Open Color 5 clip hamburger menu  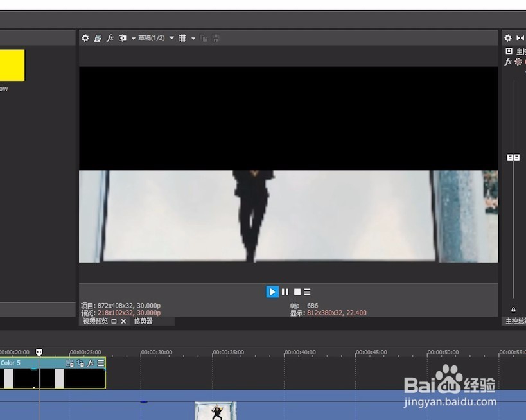click(101, 363)
